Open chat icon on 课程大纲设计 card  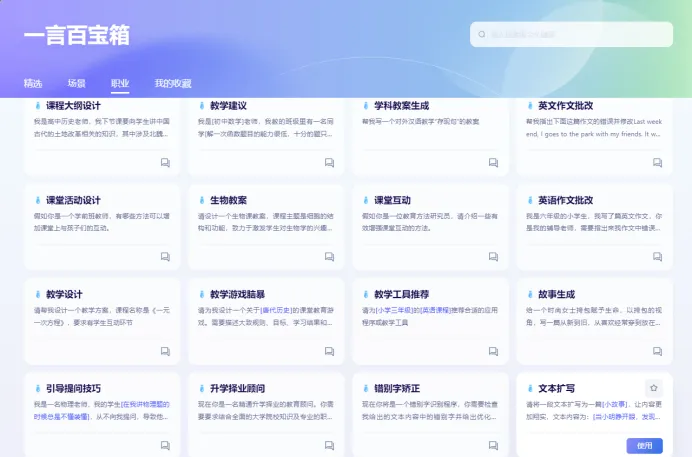point(165,162)
